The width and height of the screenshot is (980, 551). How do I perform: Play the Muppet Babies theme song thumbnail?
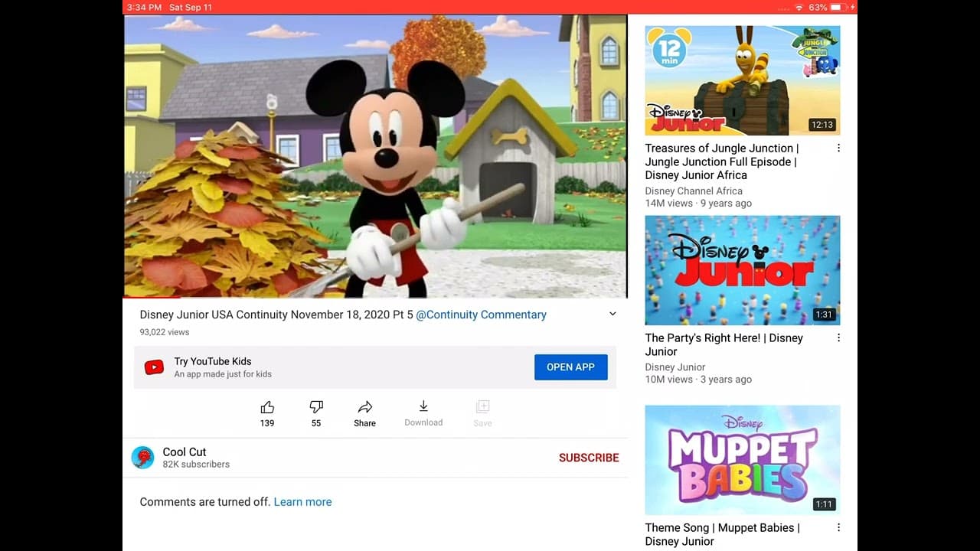pyautogui.click(x=742, y=460)
